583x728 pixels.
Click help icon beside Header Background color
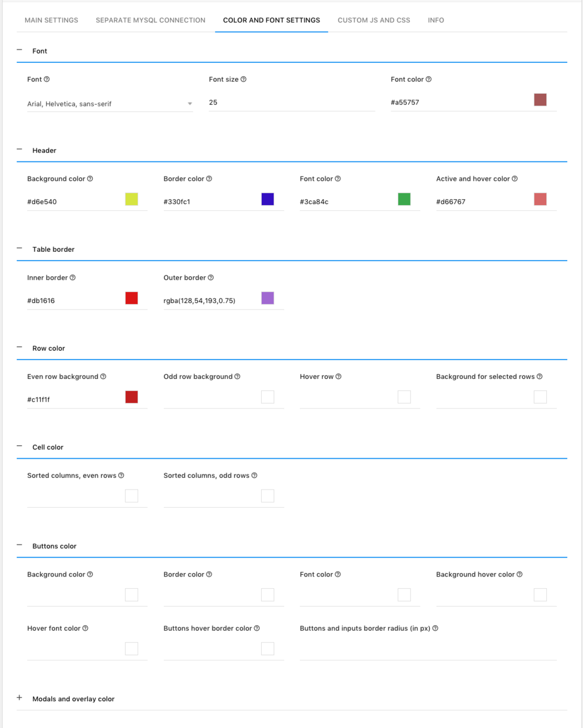click(90, 179)
